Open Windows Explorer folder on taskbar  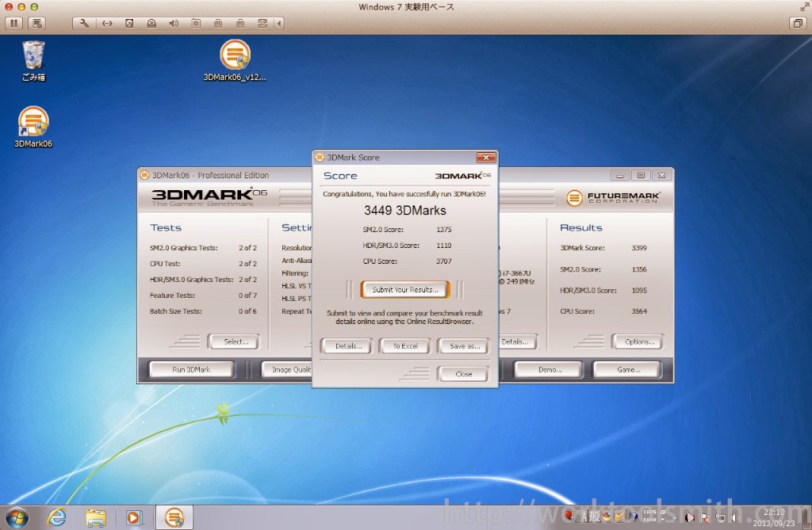[96, 517]
